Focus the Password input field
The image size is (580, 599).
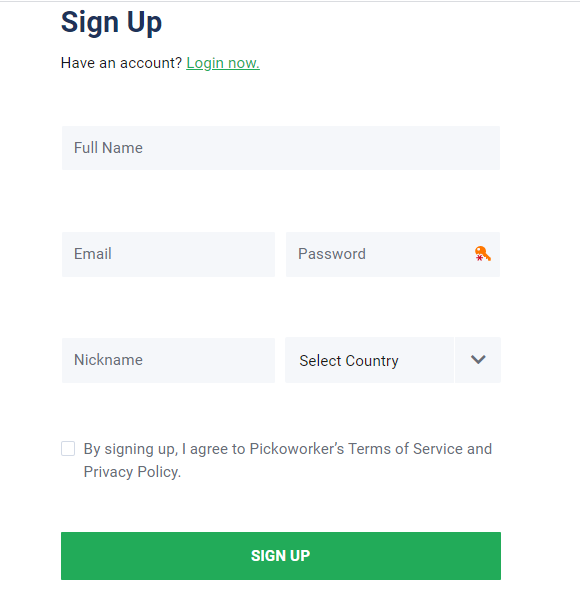[393, 254]
